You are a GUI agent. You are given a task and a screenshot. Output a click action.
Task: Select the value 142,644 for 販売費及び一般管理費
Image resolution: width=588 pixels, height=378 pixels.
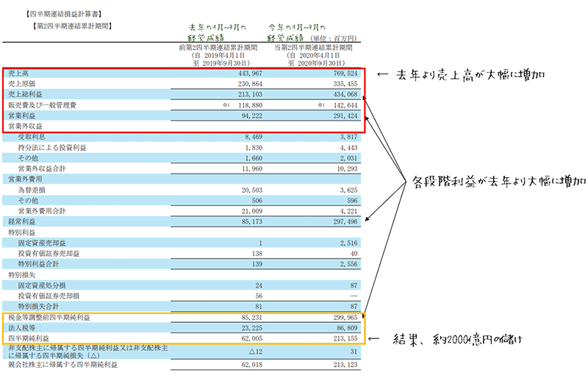[x=345, y=105]
